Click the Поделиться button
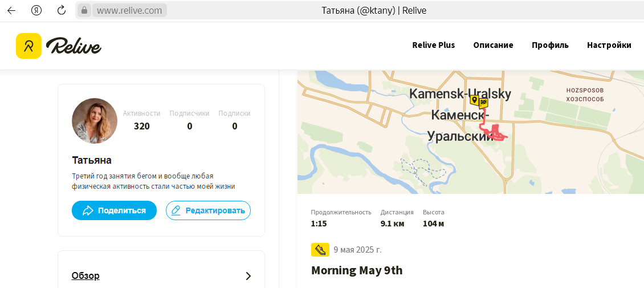The width and height of the screenshot is (644, 288). click(114, 210)
